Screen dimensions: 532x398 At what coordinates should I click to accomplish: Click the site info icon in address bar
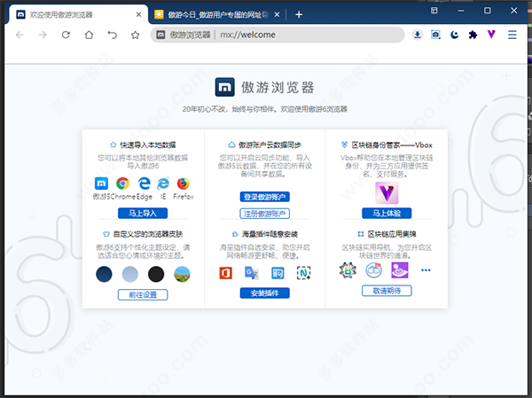click(x=160, y=35)
